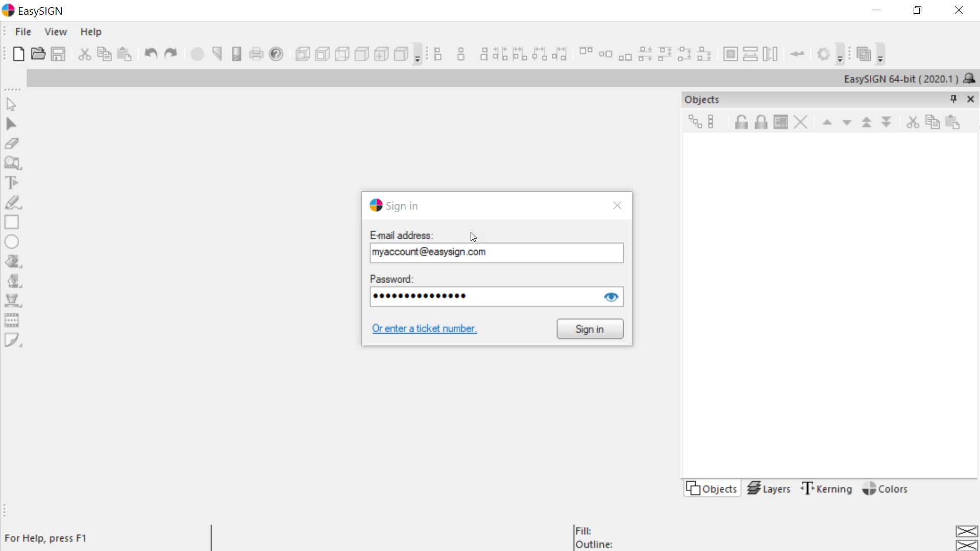
Task: Select the calligraphy tool at bottom of toolbox
Action: [13, 340]
